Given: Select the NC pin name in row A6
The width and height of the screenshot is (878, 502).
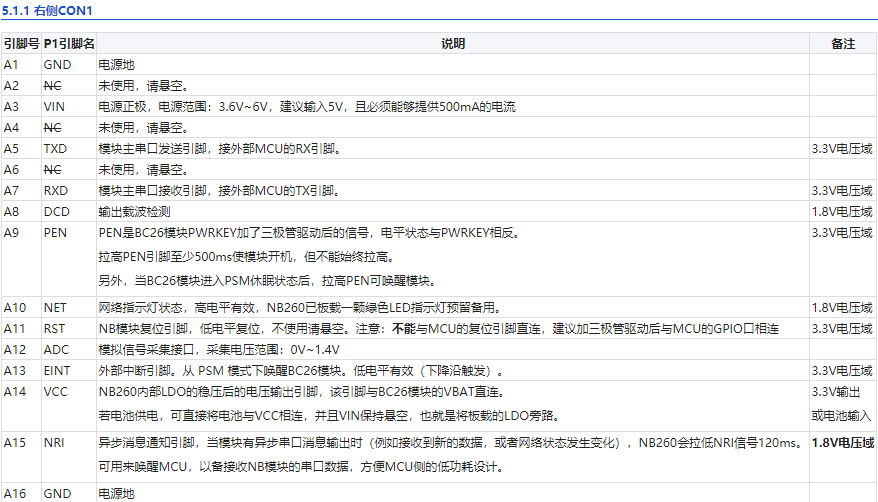Looking at the screenshot, I should [53, 170].
